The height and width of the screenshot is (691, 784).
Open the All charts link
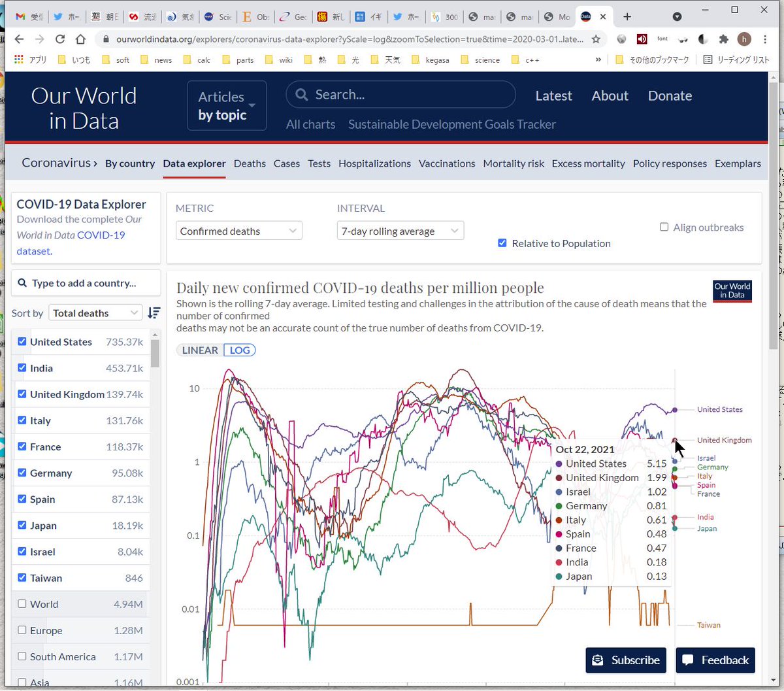click(x=310, y=124)
